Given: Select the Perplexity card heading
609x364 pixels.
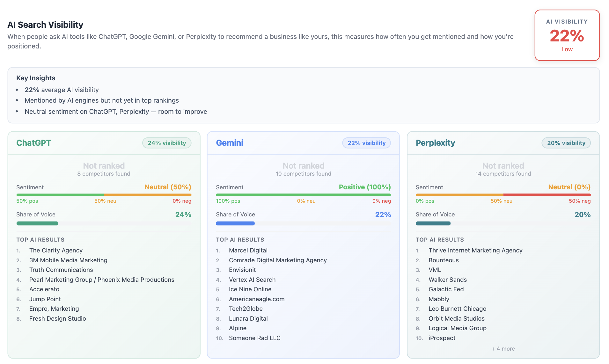Looking at the screenshot, I should tap(435, 143).
